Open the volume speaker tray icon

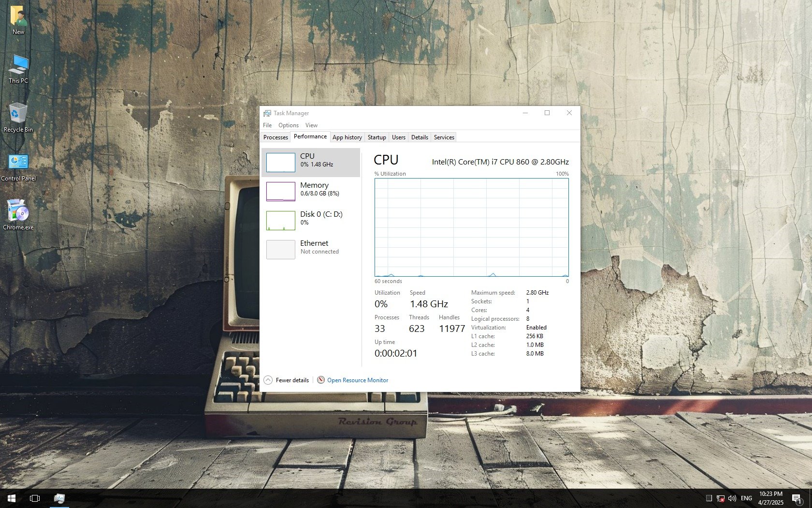point(732,498)
